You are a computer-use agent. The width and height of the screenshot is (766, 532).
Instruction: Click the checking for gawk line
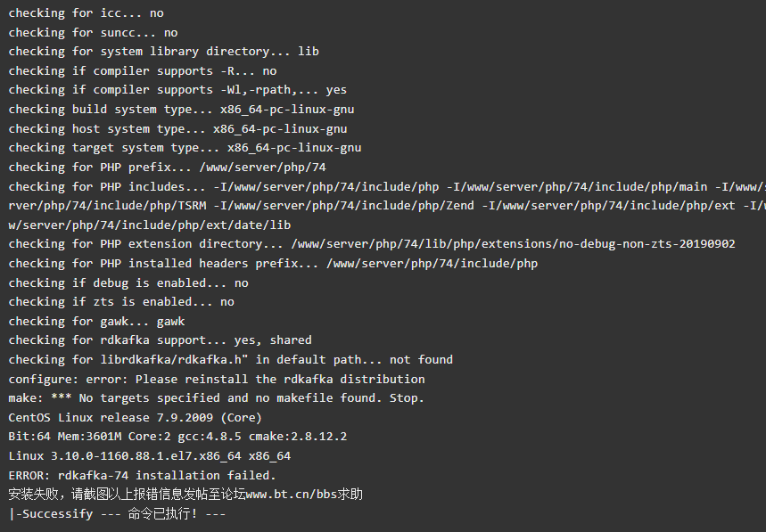click(x=96, y=322)
